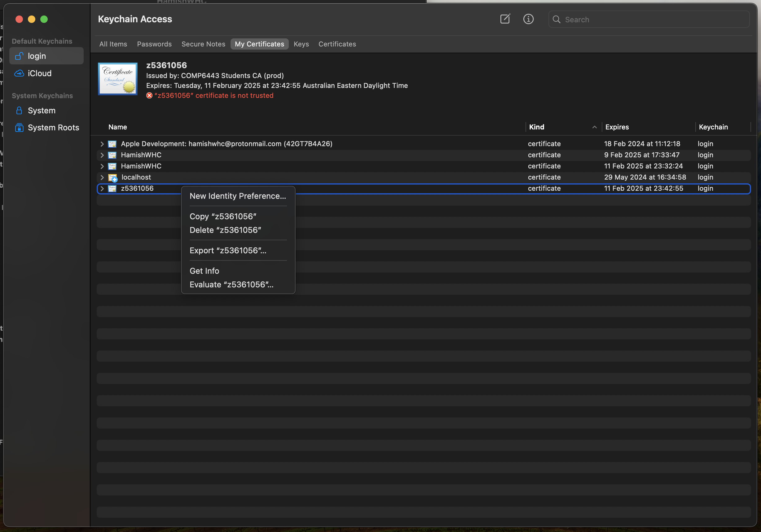The width and height of the screenshot is (761, 532).
Task: Click the localhost certificate row icon
Action: click(113, 177)
